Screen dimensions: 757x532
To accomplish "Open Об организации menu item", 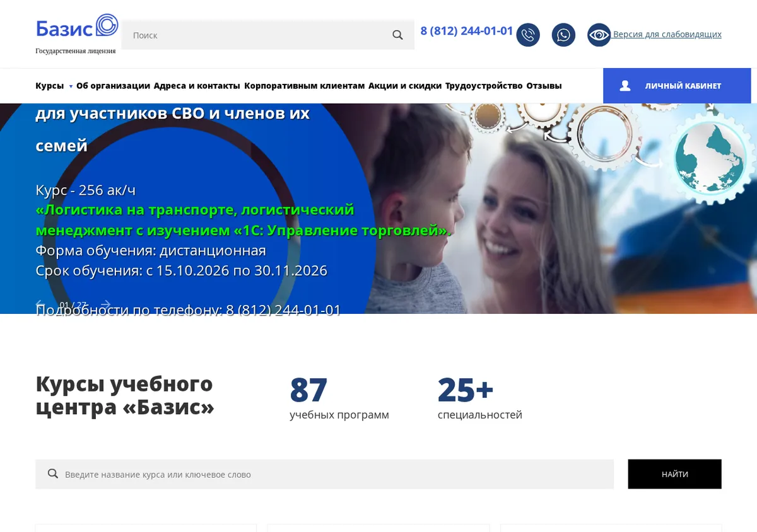I will pyautogui.click(x=113, y=86).
